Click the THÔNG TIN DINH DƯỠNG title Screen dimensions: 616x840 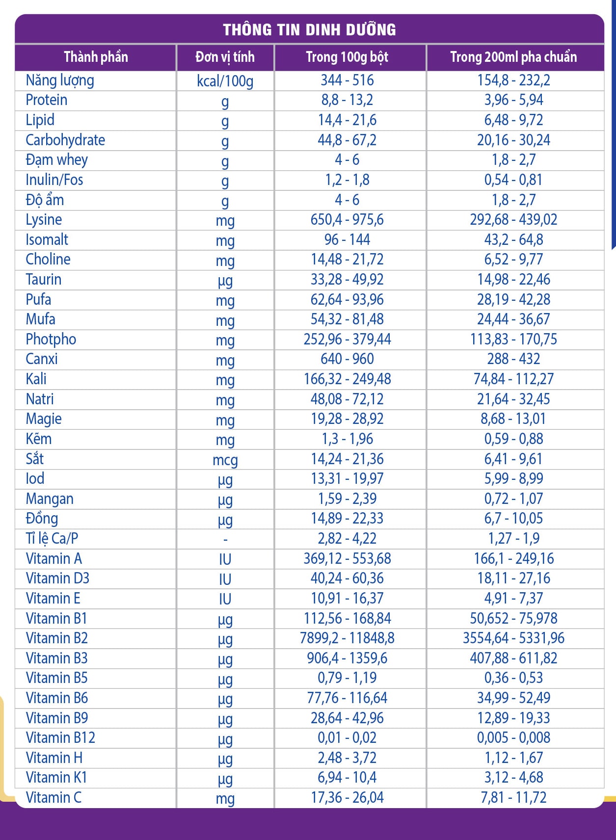(x=309, y=29)
